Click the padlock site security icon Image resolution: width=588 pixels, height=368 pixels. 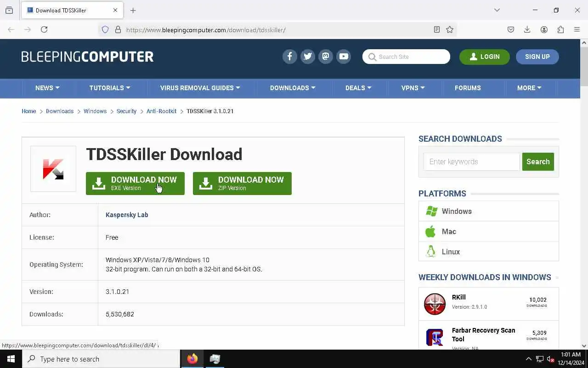click(118, 29)
